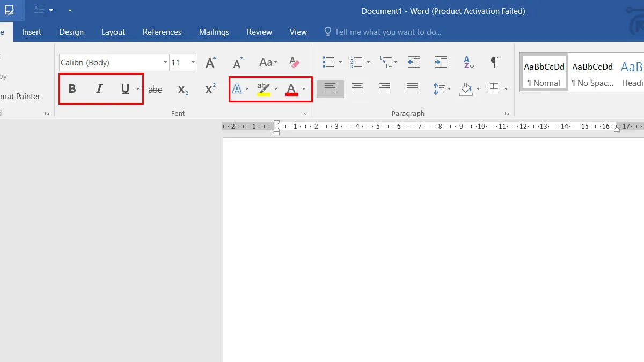Open the References tab

tap(162, 32)
